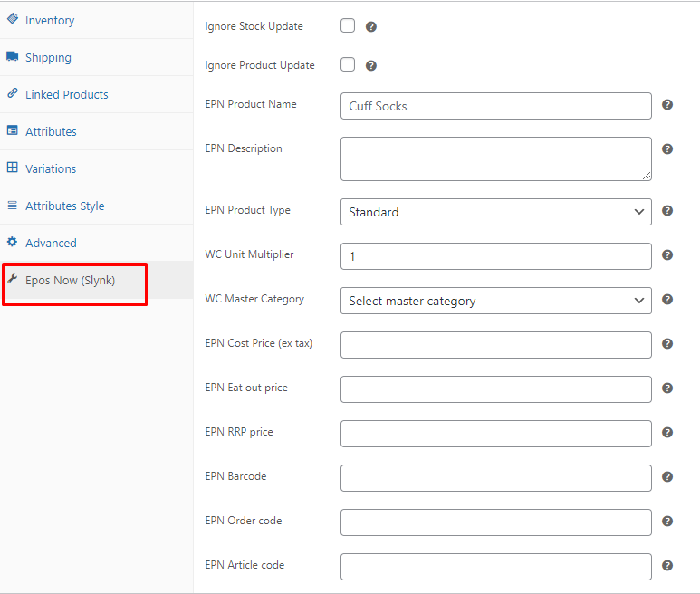Click help icon for EPN Cost Price
This screenshot has width=700, height=594.
tap(667, 344)
